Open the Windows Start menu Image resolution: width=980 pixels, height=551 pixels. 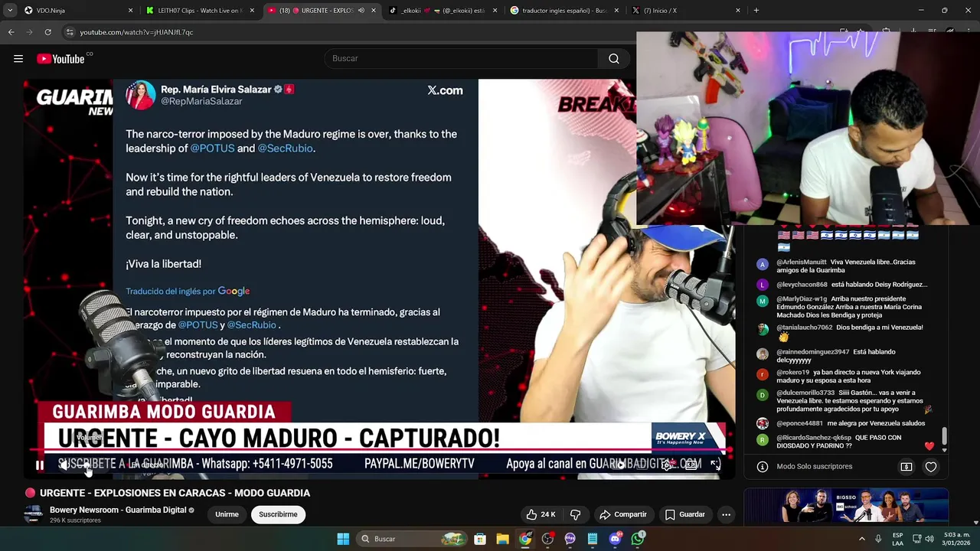coord(343,539)
